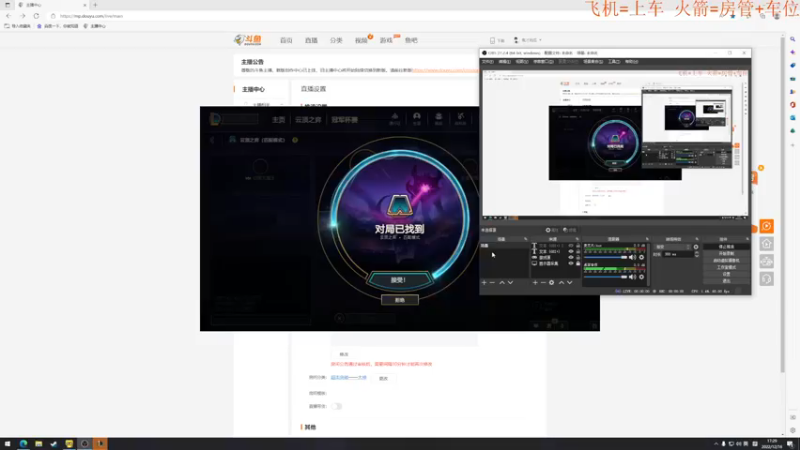The image size is (800, 450).
Task: Move the scene down in the Scenes panel
Action: click(x=510, y=283)
